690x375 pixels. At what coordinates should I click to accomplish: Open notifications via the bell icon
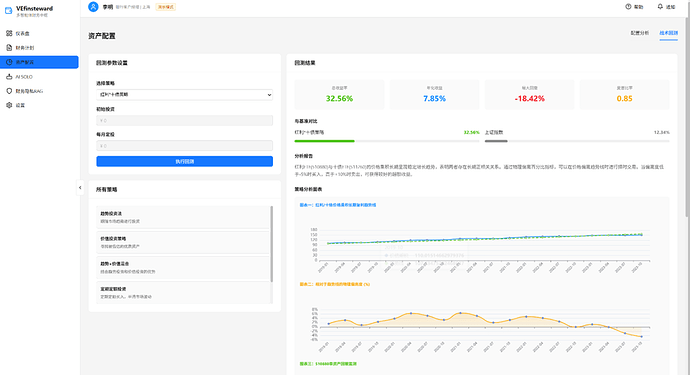click(660, 7)
